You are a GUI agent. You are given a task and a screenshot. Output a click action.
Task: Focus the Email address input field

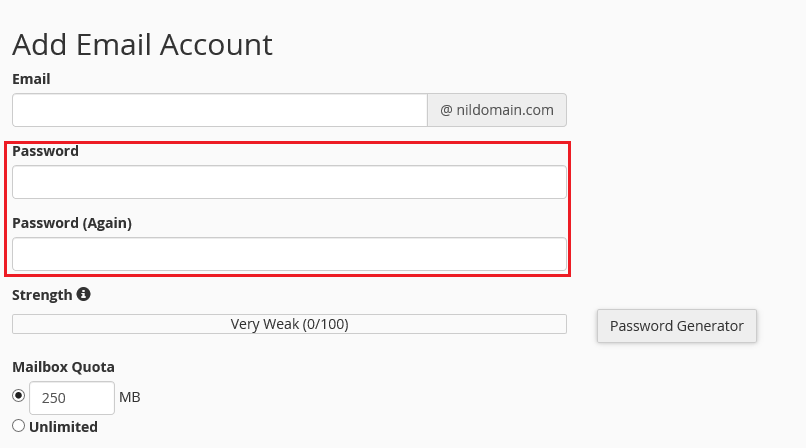(x=220, y=110)
